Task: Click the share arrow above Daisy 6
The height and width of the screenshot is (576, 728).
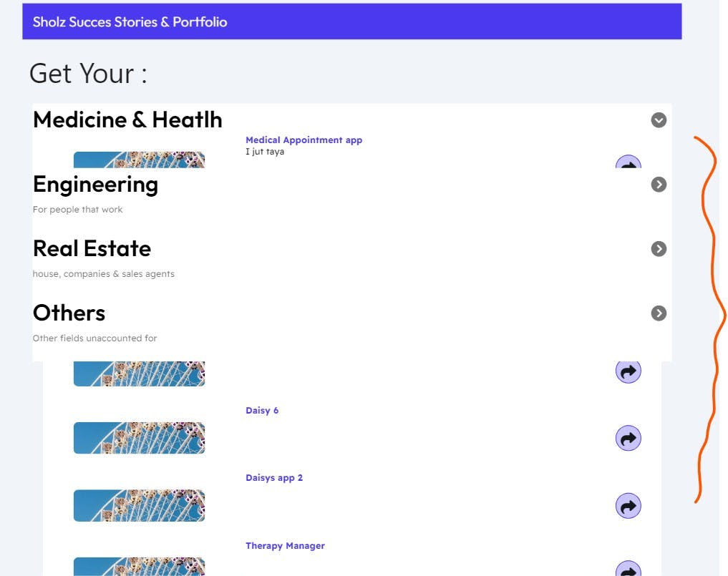Action: (628, 371)
